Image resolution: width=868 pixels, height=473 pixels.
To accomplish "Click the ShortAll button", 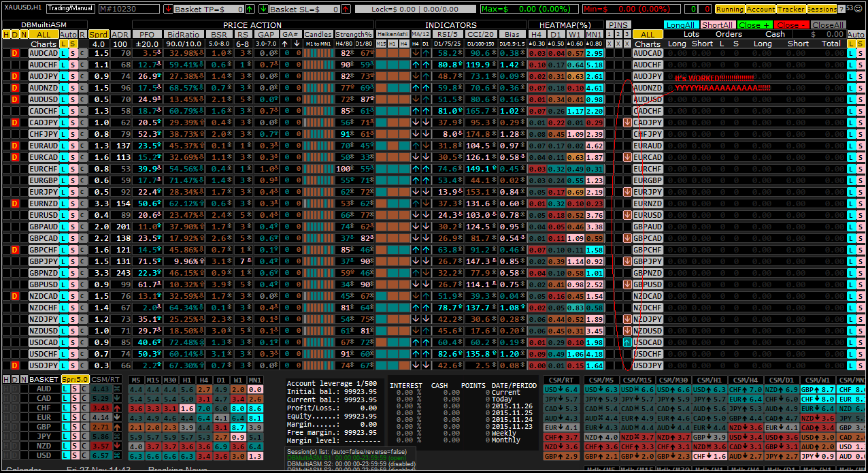I will (717, 25).
